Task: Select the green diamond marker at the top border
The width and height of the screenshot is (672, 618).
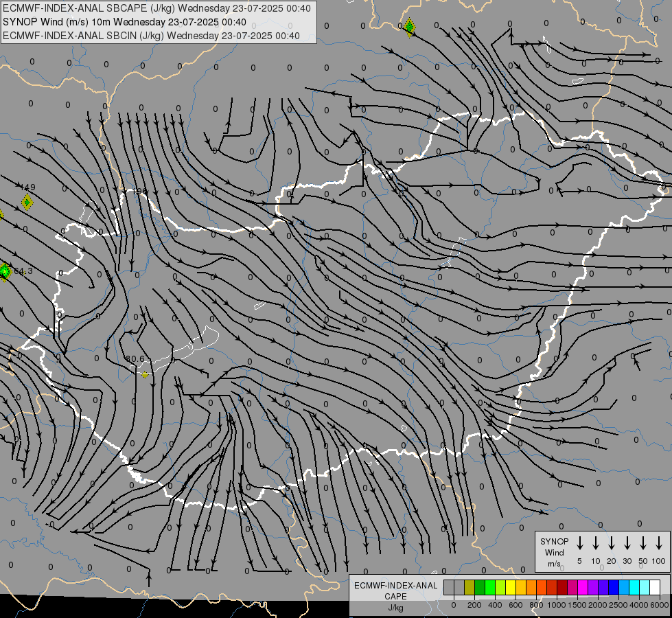Action: [x=410, y=27]
